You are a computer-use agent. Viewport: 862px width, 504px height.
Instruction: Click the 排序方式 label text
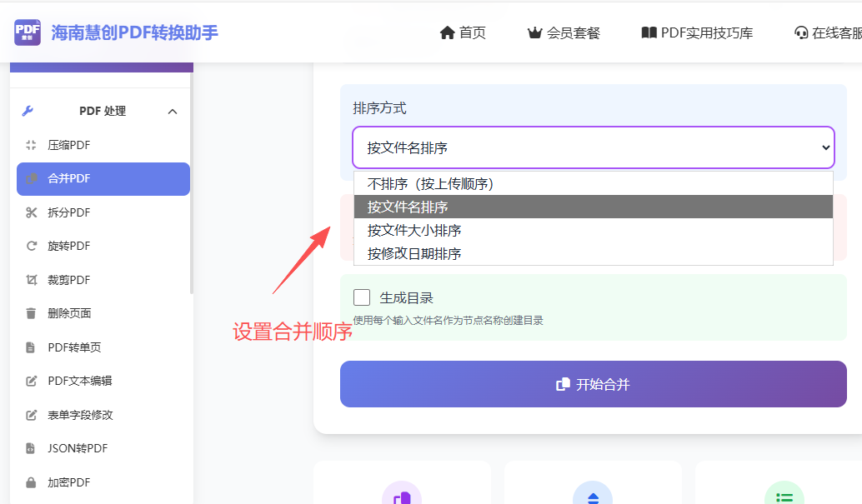click(x=379, y=108)
